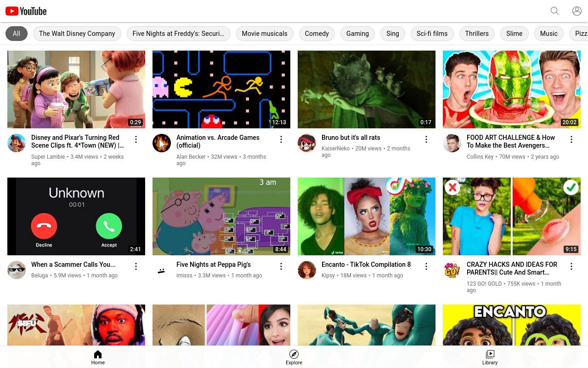
Task: Filter by Gaming chip
Action: coord(357,34)
